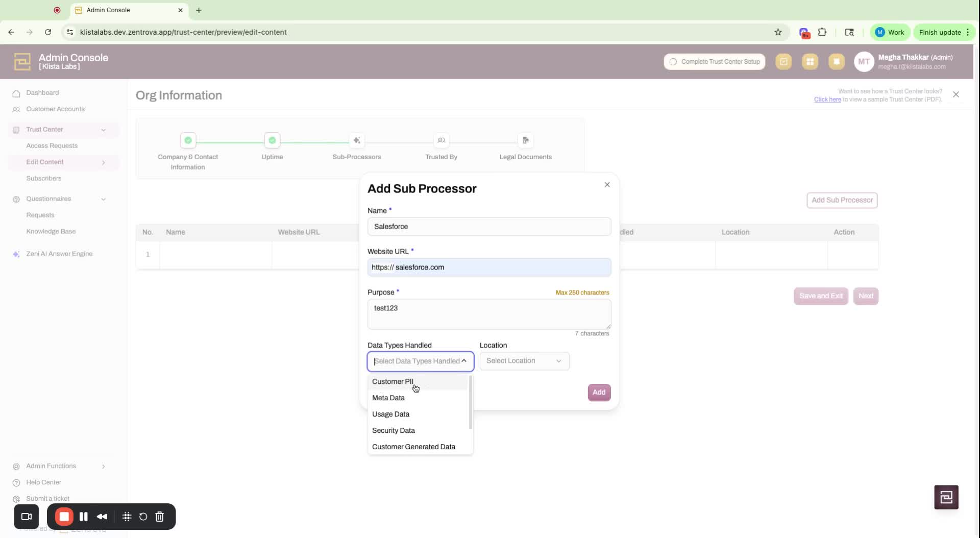Viewport: 980px width, 538px height.
Task: Click the Name field containing Salesforce
Action: point(489,227)
